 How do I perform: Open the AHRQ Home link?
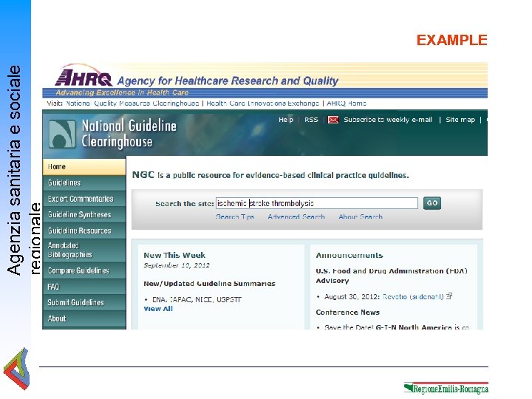(x=347, y=103)
